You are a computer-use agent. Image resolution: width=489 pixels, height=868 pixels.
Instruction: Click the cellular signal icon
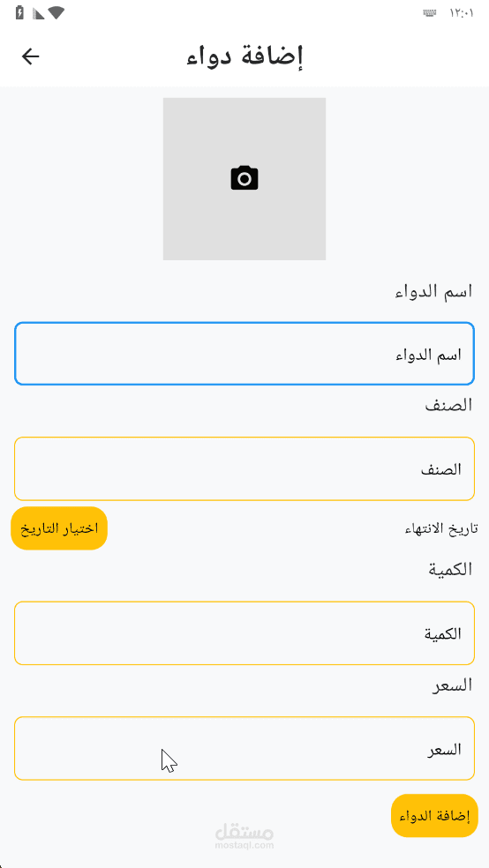click(38, 14)
